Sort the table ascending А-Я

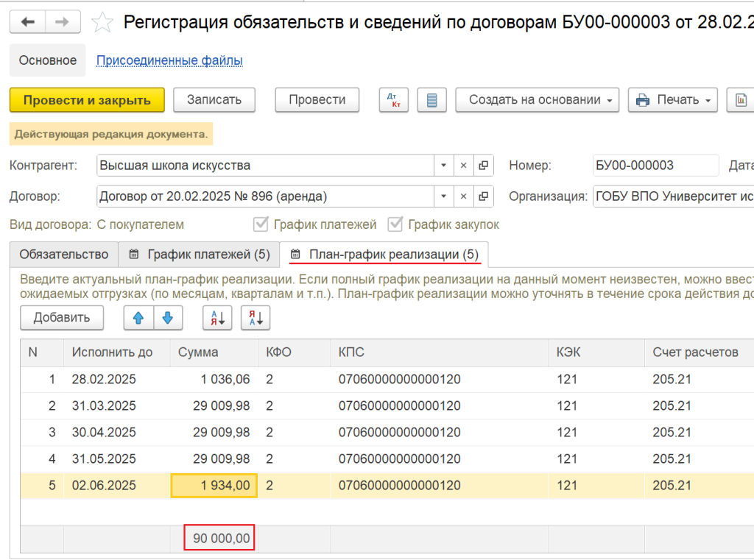[217, 318]
